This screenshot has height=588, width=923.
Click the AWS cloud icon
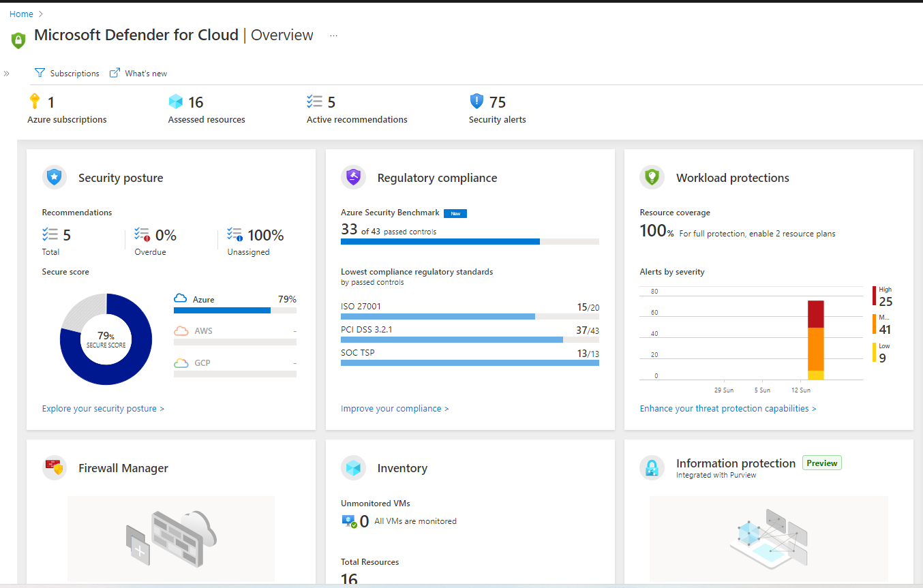[x=181, y=331]
